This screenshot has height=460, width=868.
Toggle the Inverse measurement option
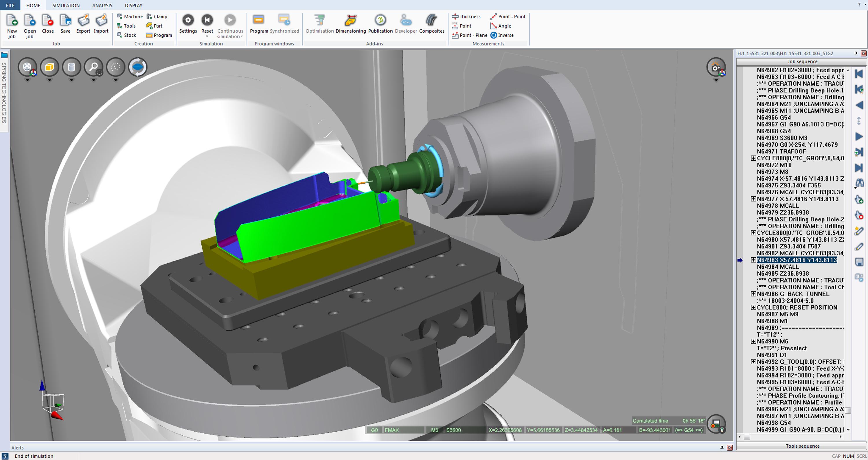tap(502, 35)
